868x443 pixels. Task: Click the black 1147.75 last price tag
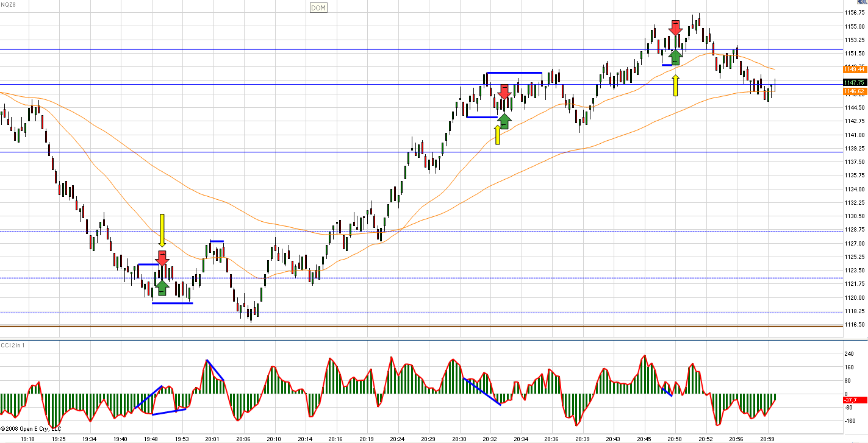854,82
